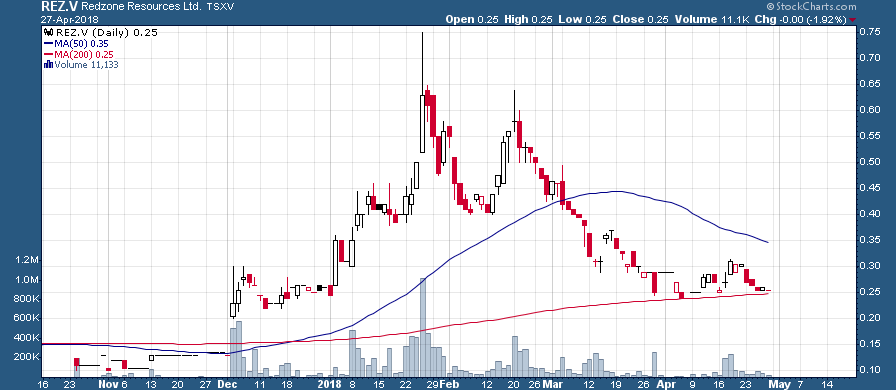Click the Close 0.25 value in header
Image resolution: width=896 pixels, height=390 pixels.
pos(641,19)
